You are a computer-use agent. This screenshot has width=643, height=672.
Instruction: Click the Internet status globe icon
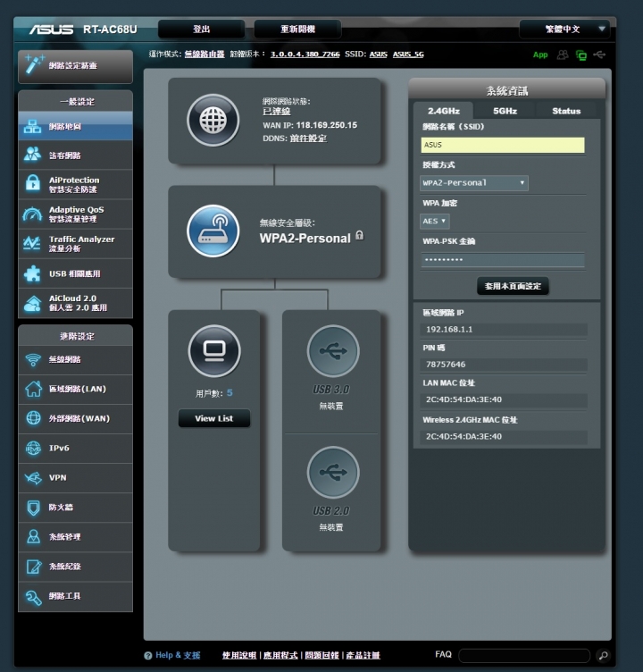213,120
